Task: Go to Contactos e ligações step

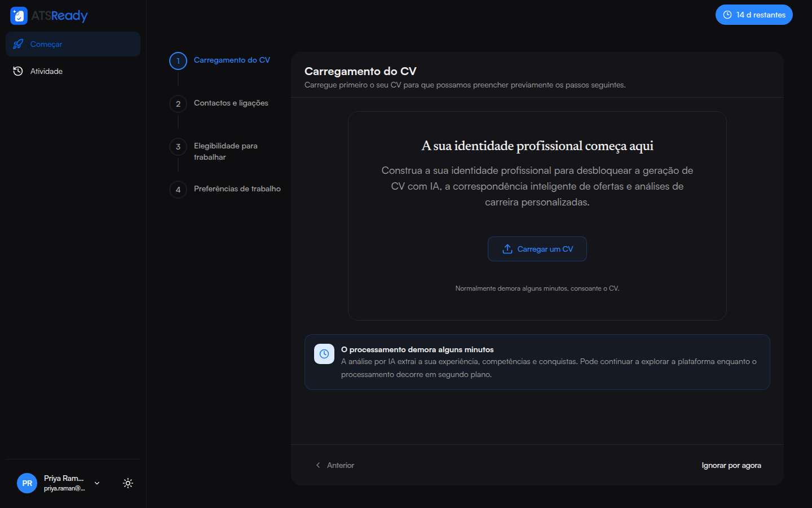Action: [231, 103]
